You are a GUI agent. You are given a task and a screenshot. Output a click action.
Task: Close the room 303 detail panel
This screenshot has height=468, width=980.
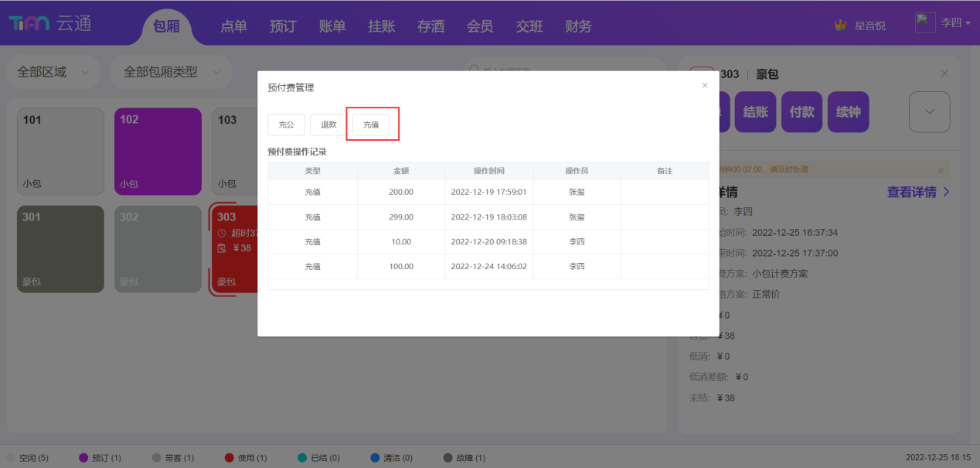coord(944,73)
